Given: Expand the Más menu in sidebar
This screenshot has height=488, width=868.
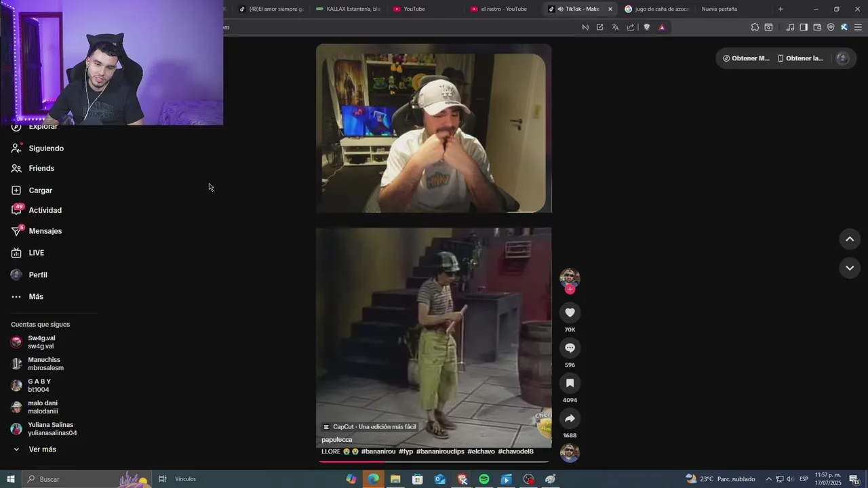Looking at the screenshot, I should pos(36,296).
